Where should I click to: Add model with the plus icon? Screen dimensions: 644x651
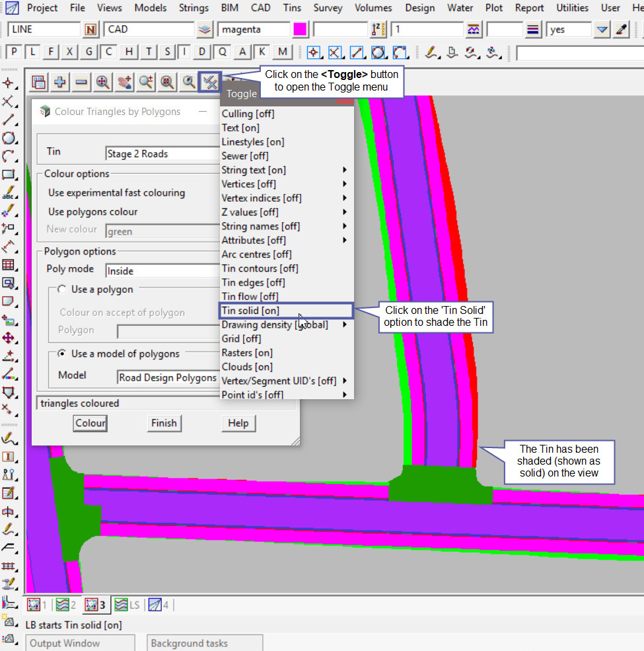tap(60, 82)
